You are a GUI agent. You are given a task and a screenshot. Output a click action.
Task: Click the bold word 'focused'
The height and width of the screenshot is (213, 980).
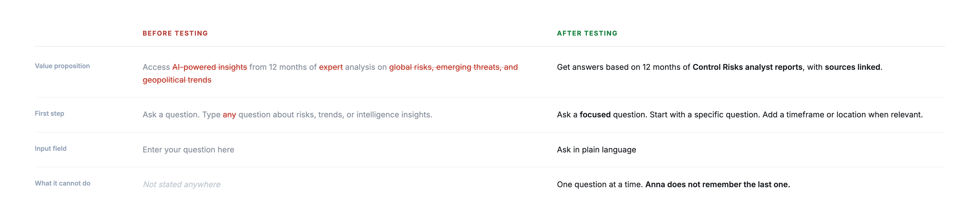595,115
